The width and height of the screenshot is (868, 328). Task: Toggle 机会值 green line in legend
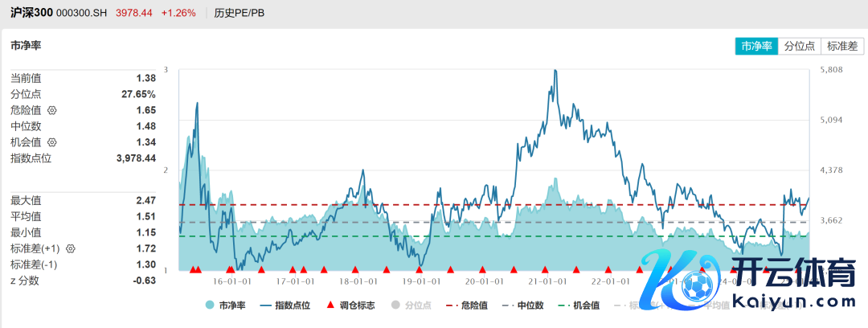579,305
